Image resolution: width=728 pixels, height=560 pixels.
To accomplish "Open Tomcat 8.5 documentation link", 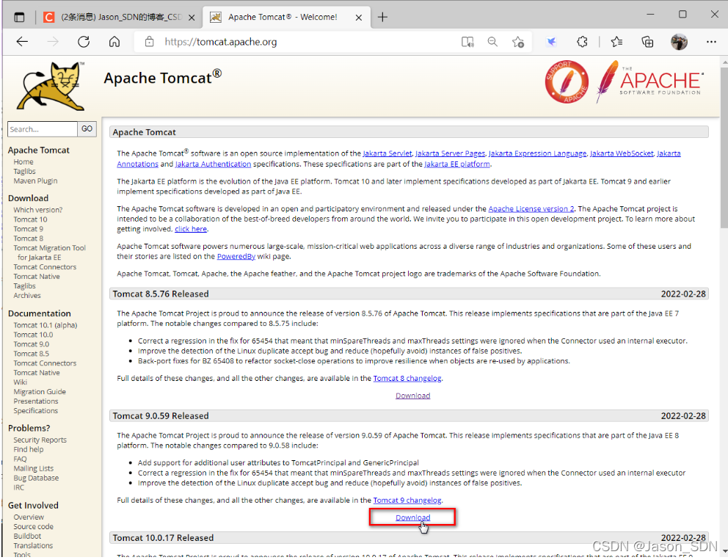I will click(31, 353).
